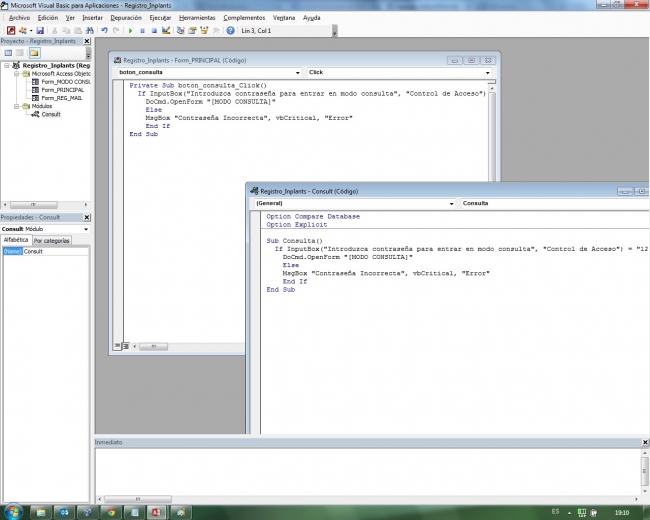The image size is (650, 520).
Task: Open the Consult Módulo dropdown in Properties
Action: 86,229
